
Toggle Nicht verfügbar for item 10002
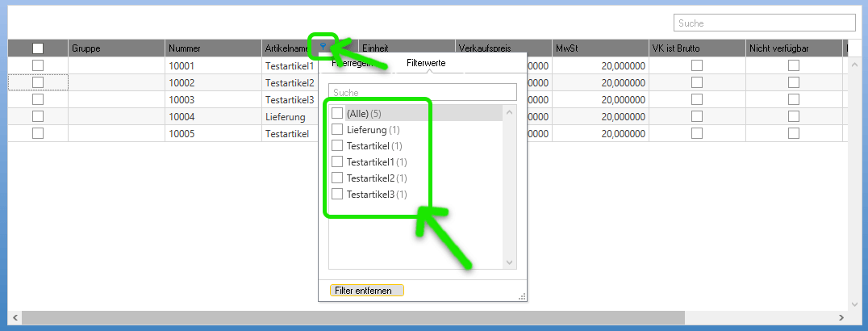coord(794,82)
